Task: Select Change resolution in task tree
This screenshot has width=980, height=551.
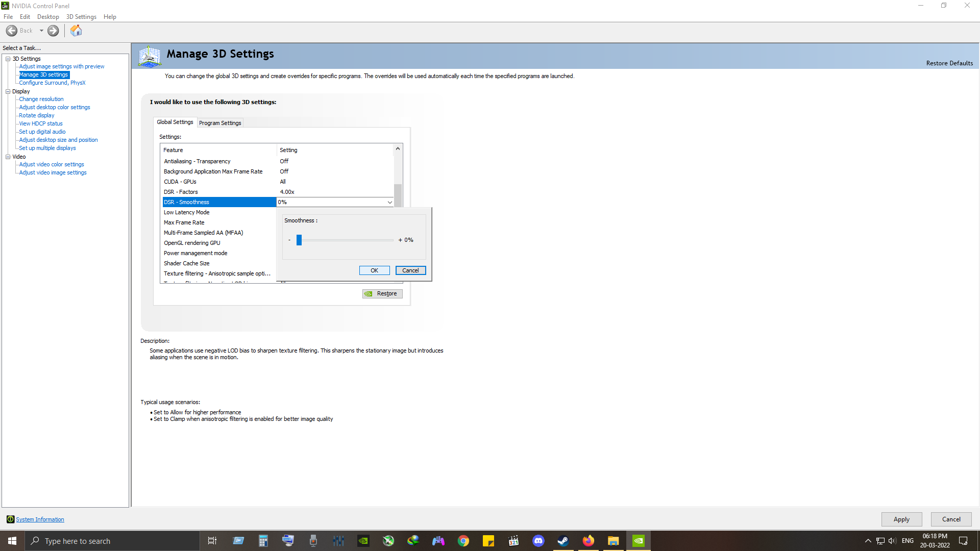Action: click(x=41, y=99)
